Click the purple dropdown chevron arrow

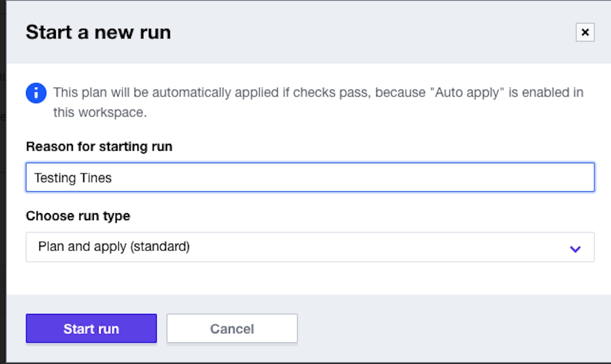[x=575, y=249]
